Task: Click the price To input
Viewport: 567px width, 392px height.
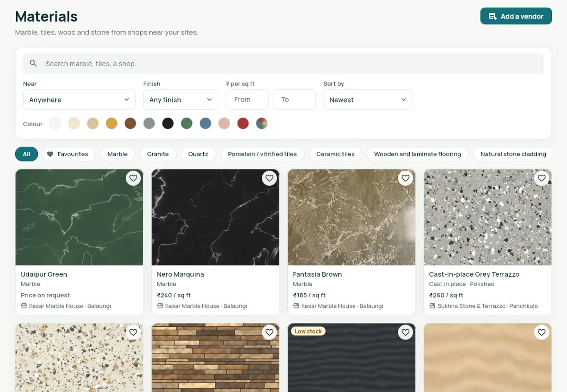Action: (294, 100)
